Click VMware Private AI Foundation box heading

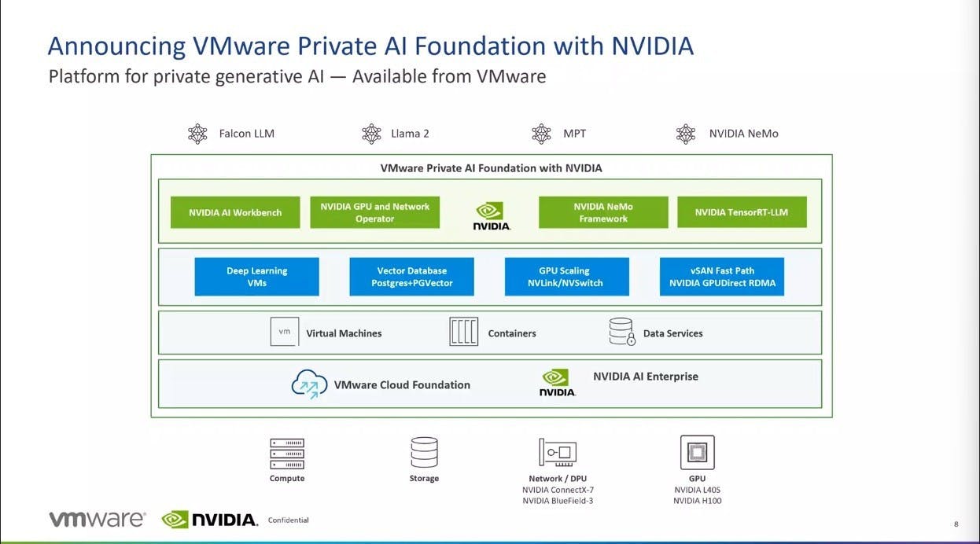coord(491,168)
